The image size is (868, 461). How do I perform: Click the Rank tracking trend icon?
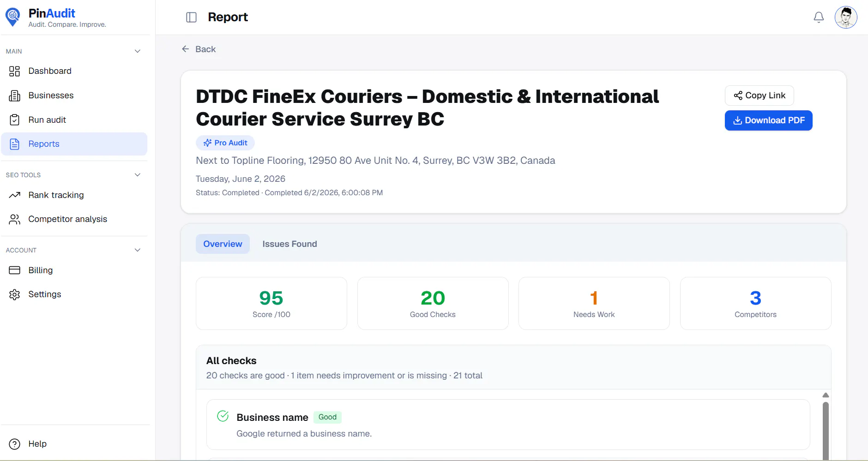point(15,195)
